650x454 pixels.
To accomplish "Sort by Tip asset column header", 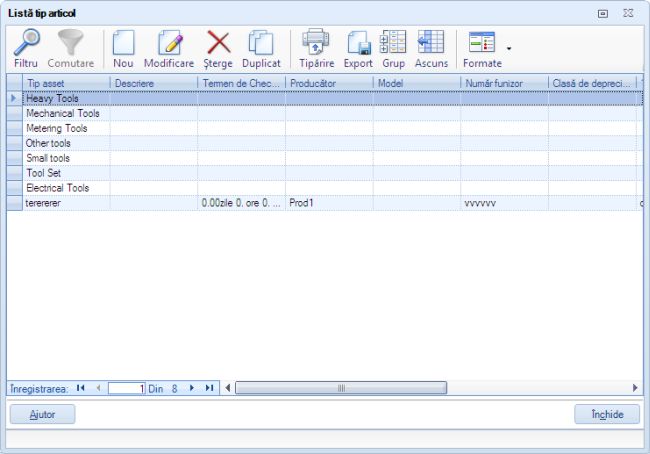I will pyautogui.click(x=65, y=82).
